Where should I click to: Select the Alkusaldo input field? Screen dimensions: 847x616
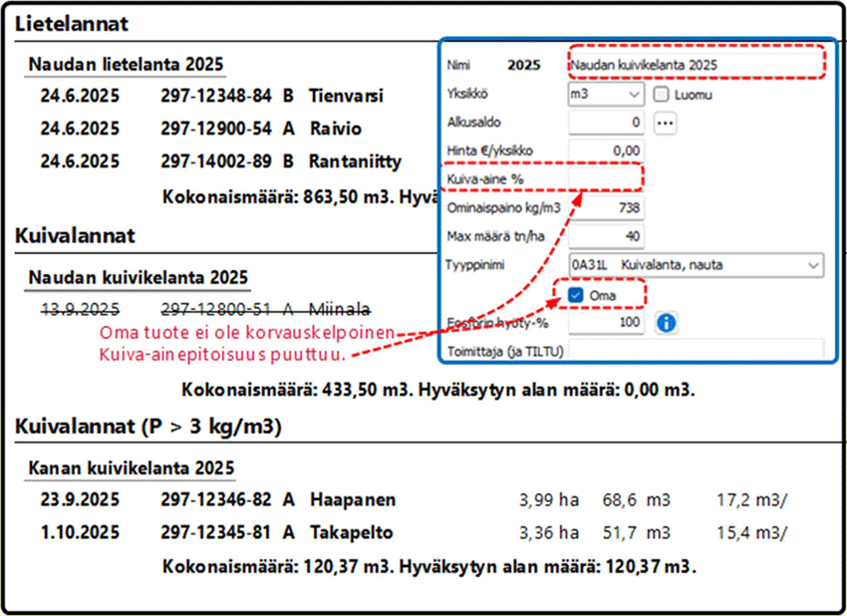click(606, 123)
